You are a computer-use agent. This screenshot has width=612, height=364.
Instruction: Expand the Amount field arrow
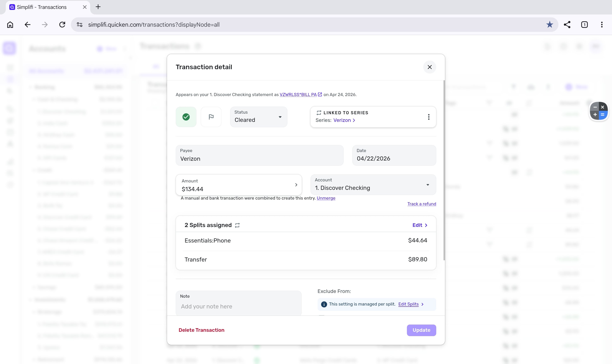[296, 185]
